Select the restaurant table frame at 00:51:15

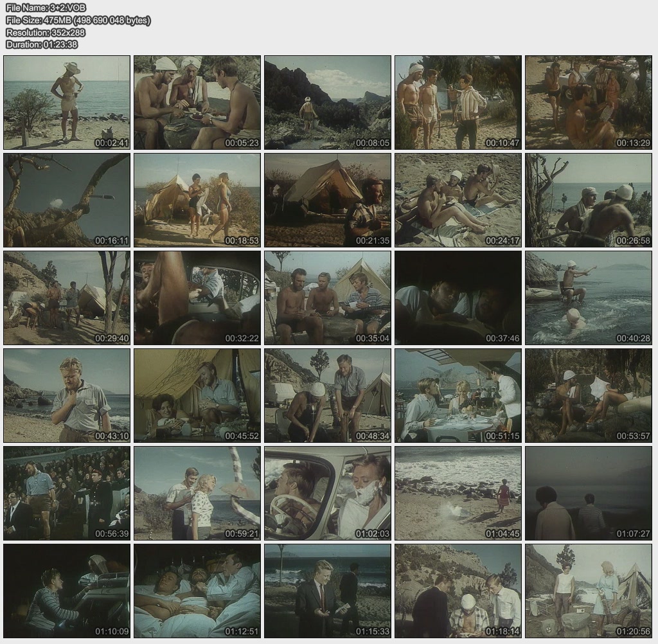[x=458, y=396]
